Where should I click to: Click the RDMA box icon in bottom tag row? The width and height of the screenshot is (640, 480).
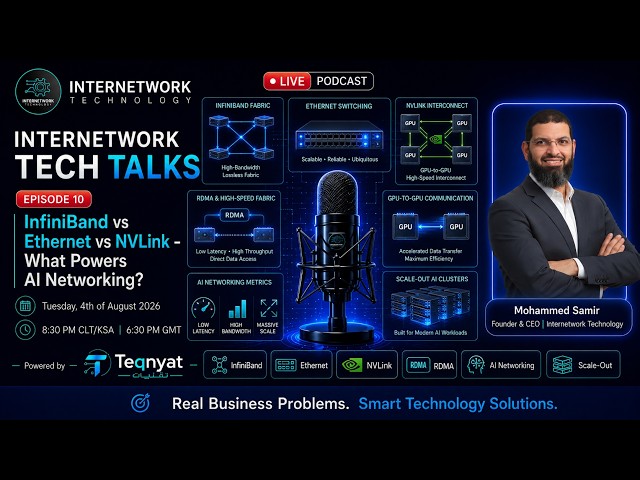418,364
